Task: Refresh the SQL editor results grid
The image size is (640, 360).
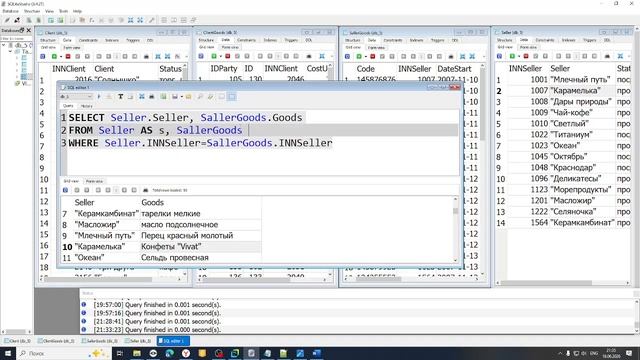Action: 65,190
